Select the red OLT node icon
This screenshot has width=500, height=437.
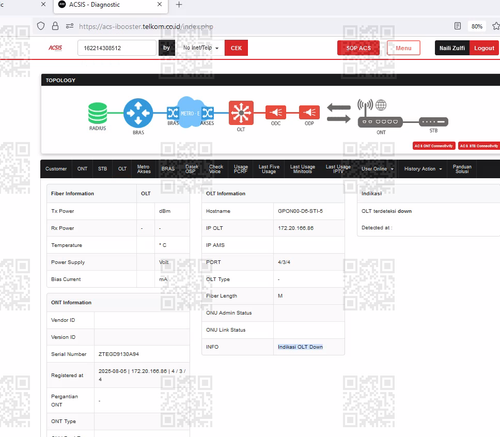pos(241,113)
